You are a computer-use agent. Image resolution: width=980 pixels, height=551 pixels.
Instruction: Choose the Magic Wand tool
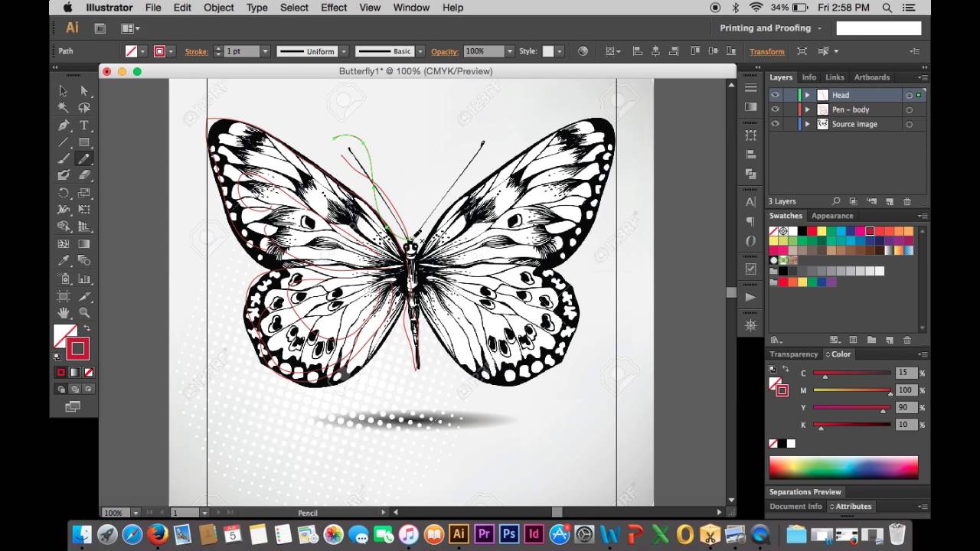pos(64,107)
